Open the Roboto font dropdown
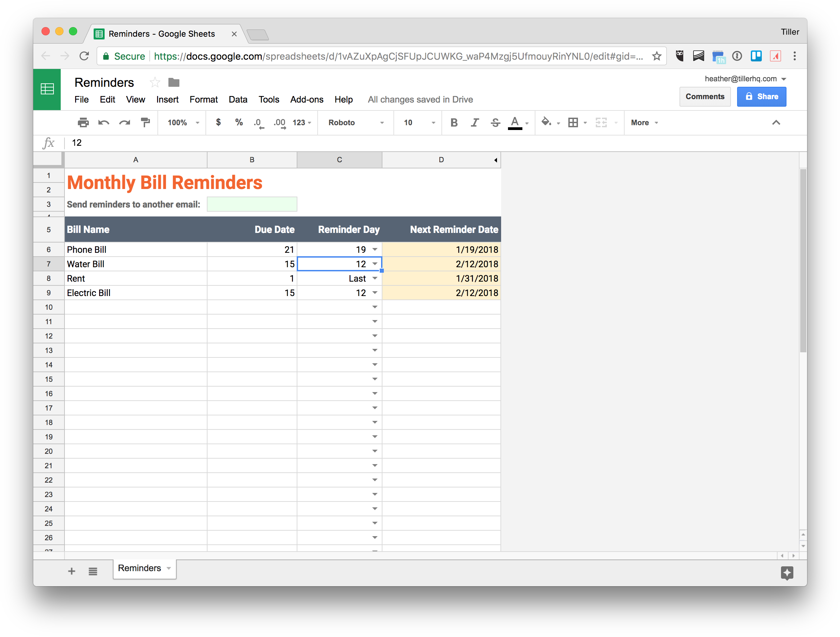Screen dimensions: 840x637 tap(356, 123)
